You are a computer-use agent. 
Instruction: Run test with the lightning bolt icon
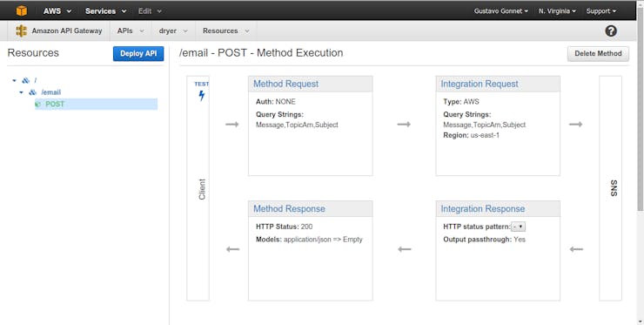tap(202, 96)
